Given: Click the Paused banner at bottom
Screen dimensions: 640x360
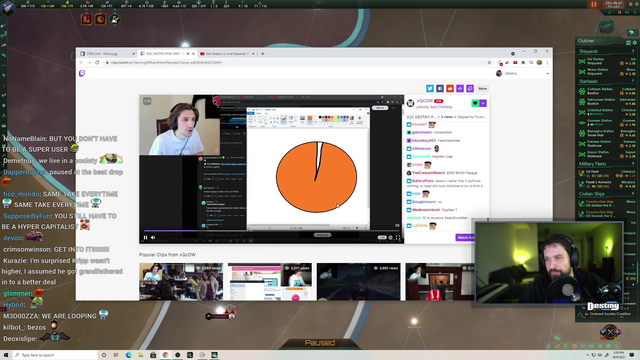Looking at the screenshot, I should coord(320,343).
